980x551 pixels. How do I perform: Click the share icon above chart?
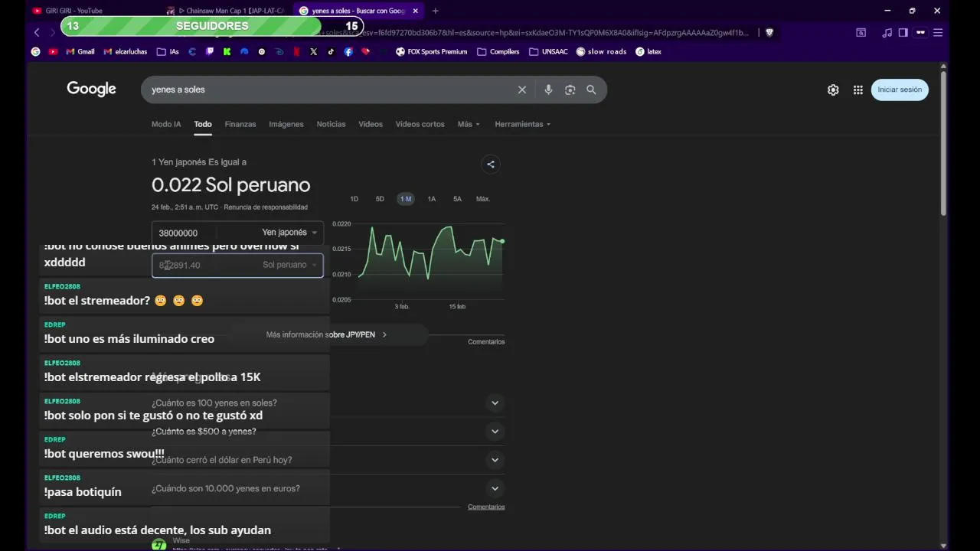click(x=491, y=164)
